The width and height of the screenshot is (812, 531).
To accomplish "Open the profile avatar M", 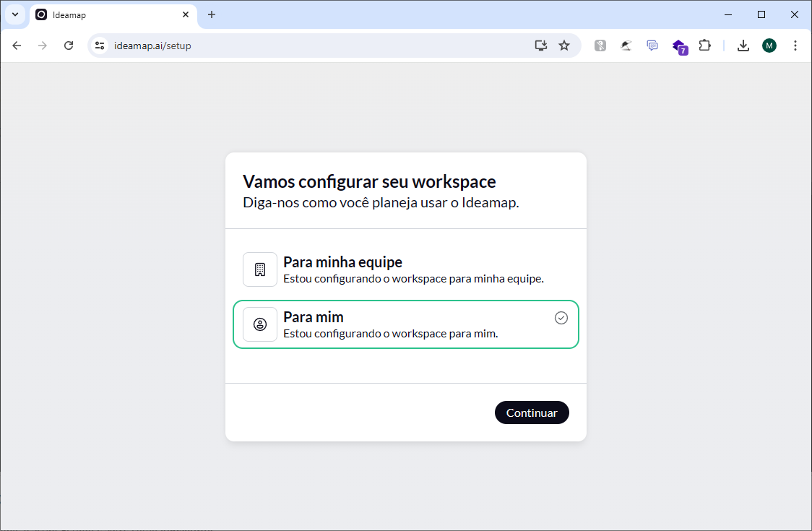I will pyautogui.click(x=769, y=46).
